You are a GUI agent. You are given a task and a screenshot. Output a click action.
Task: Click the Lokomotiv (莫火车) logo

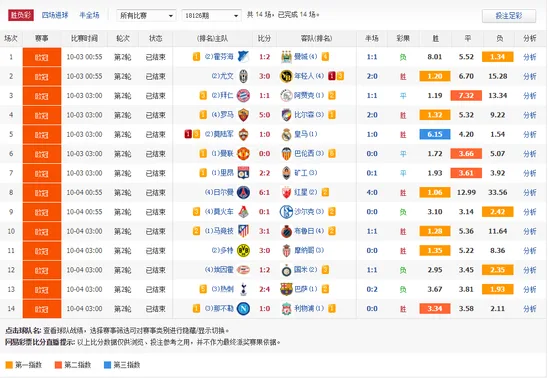pos(243,212)
